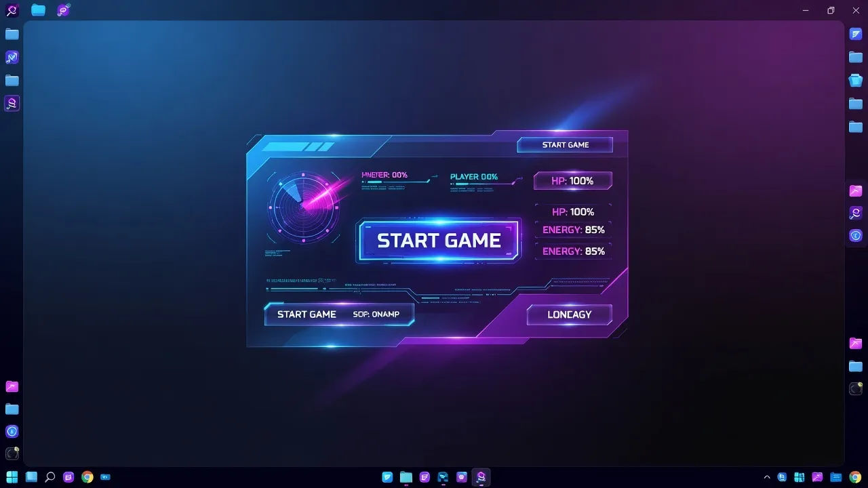
Task: Open the blue note app in taskbar center
Action: pos(387,477)
